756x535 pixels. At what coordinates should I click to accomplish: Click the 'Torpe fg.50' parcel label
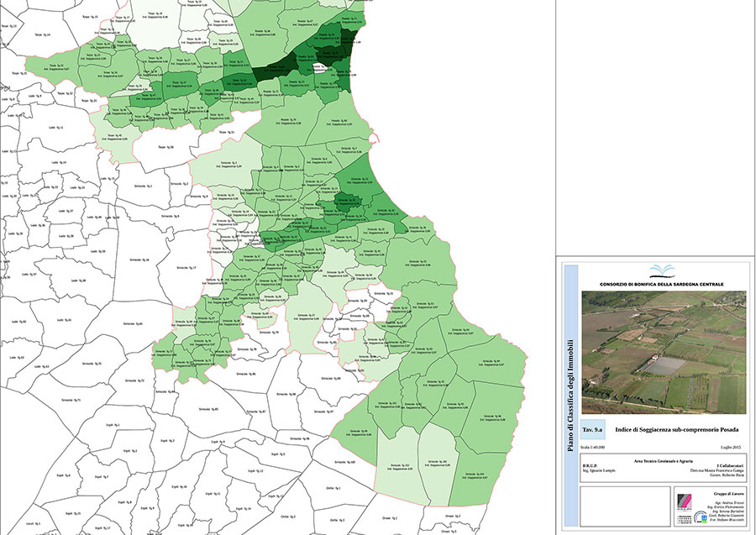[x=165, y=147]
